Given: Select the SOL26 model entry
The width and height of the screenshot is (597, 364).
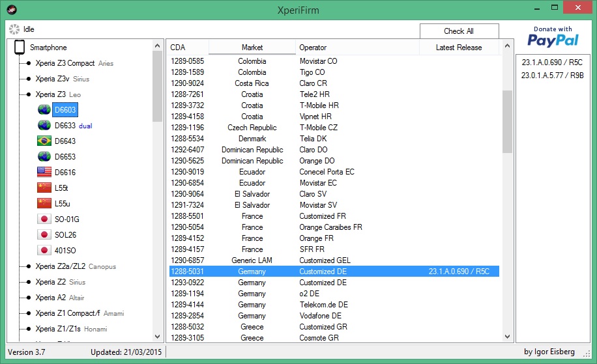Looking at the screenshot, I should (x=65, y=234).
